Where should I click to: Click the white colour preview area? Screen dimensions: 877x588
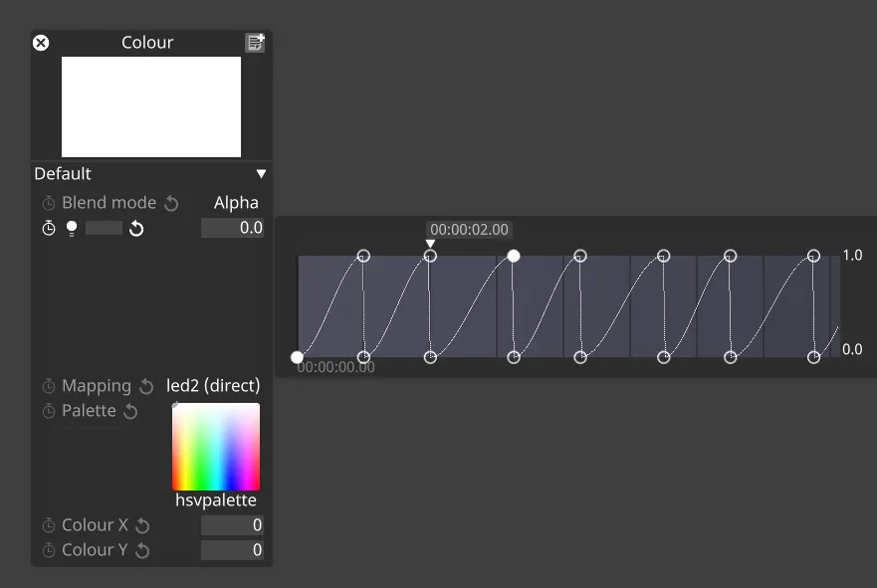click(151, 104)
